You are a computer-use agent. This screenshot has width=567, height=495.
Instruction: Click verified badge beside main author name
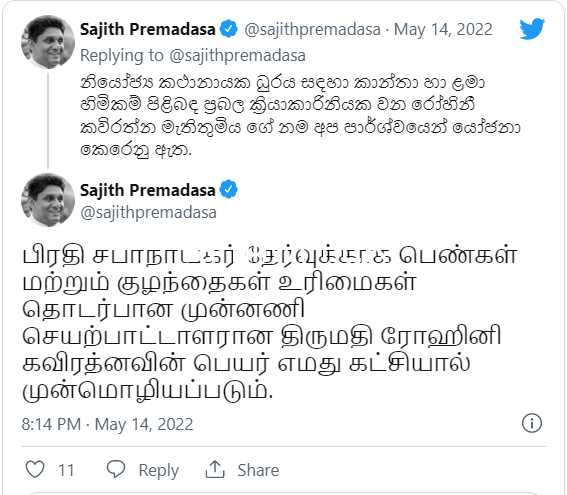coord(229,189)
